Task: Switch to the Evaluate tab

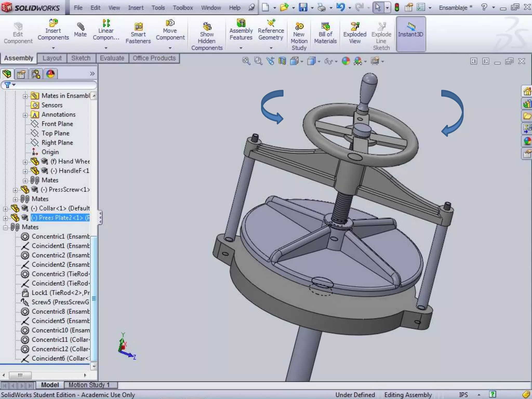Action: click(112, 58)
